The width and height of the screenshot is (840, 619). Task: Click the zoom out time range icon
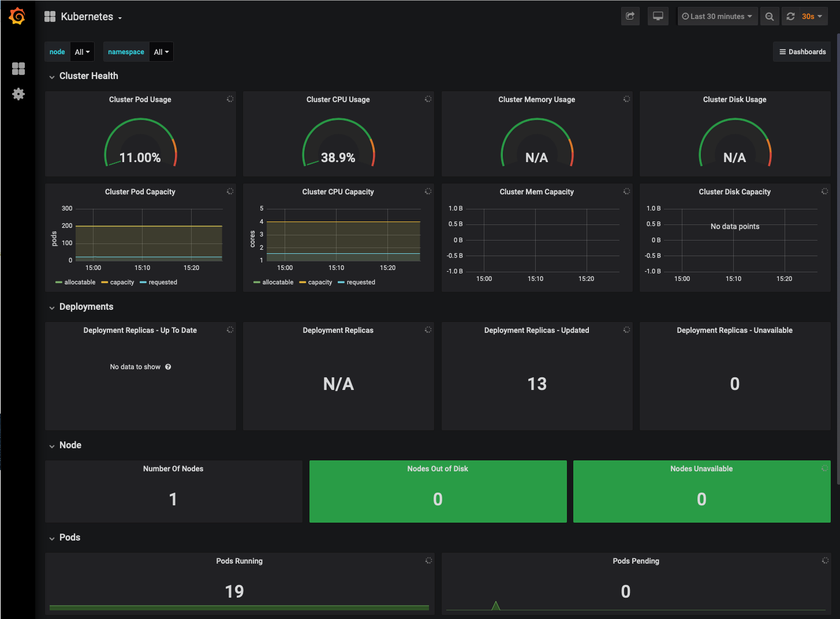(x=769, y=17)
